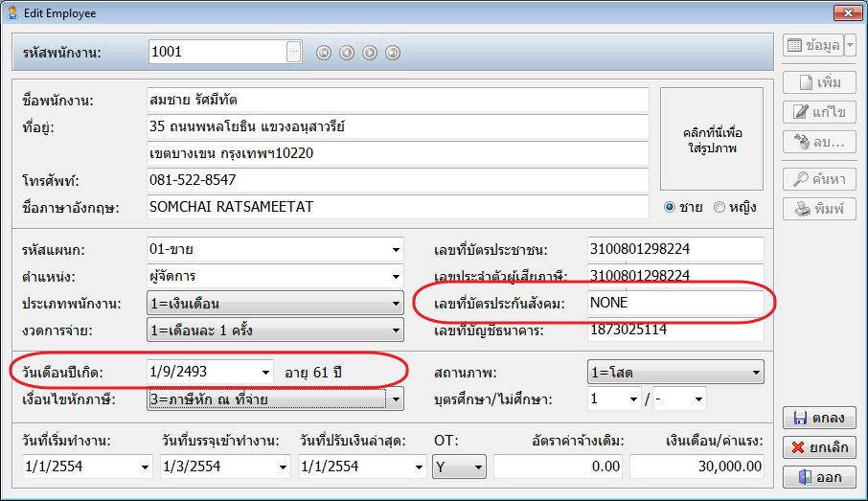Open the ประเภทพนักงาน employee type dropdown
868x501 pixels.
(396, 304)
